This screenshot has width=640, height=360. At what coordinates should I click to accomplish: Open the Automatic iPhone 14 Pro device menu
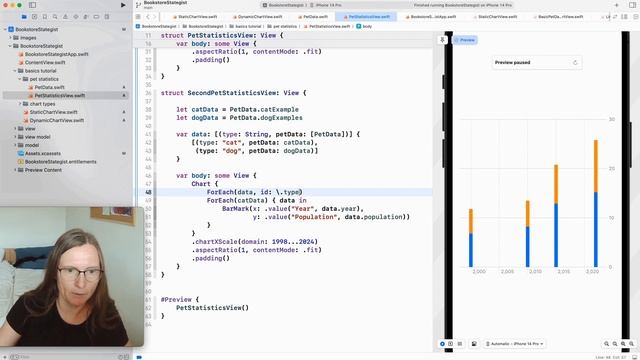pos(514,344)
